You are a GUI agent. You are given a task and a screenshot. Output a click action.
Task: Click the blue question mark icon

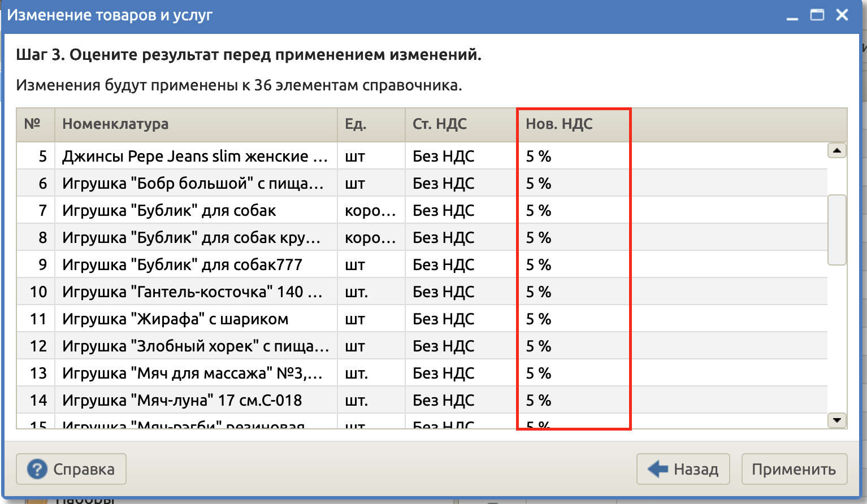coord(37,469)
